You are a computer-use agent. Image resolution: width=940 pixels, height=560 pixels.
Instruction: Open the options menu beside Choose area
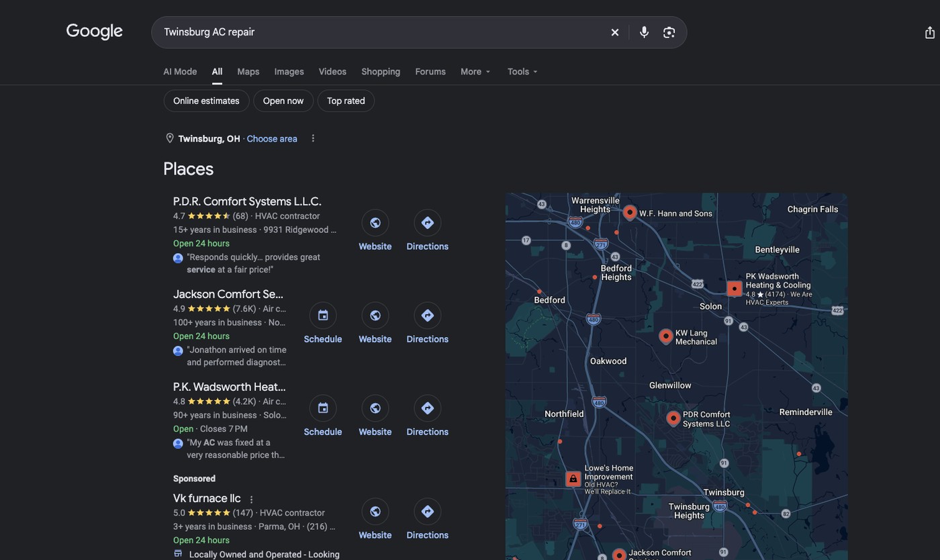click(x=313, y=138)
